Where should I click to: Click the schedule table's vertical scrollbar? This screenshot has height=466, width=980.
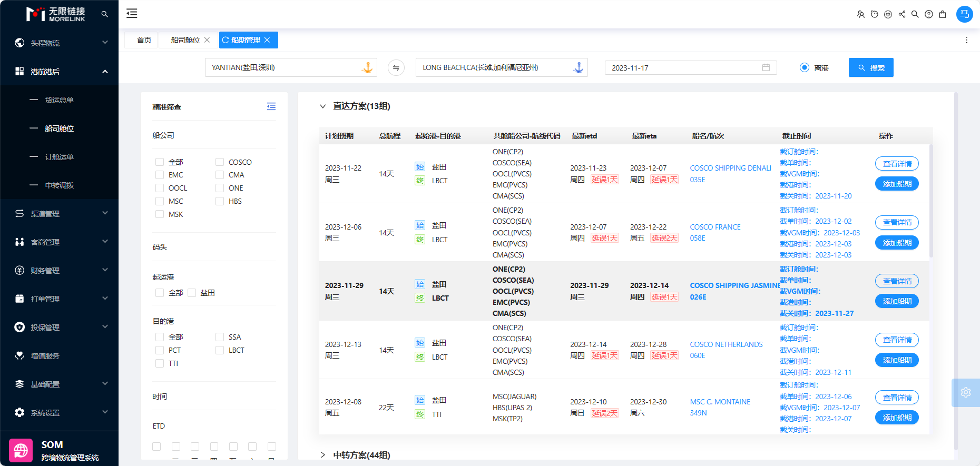tap(931, 200)
